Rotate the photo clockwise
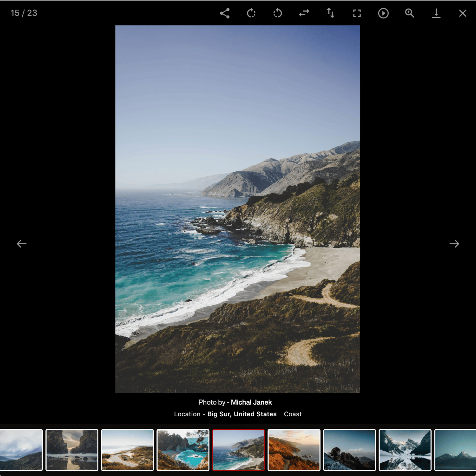This screenshot has height=476, width=476. (x=251, y=13)
